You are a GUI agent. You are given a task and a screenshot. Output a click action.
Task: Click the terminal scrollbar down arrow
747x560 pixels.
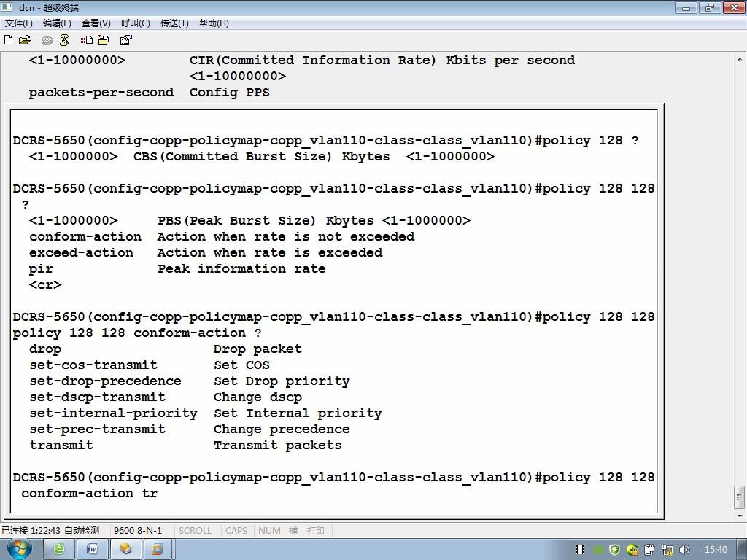click(x=740, y=516)
